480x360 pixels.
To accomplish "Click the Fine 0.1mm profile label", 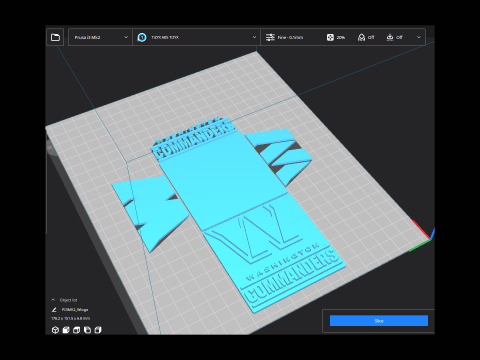I will pyautogui.click(x=290, y=37).
